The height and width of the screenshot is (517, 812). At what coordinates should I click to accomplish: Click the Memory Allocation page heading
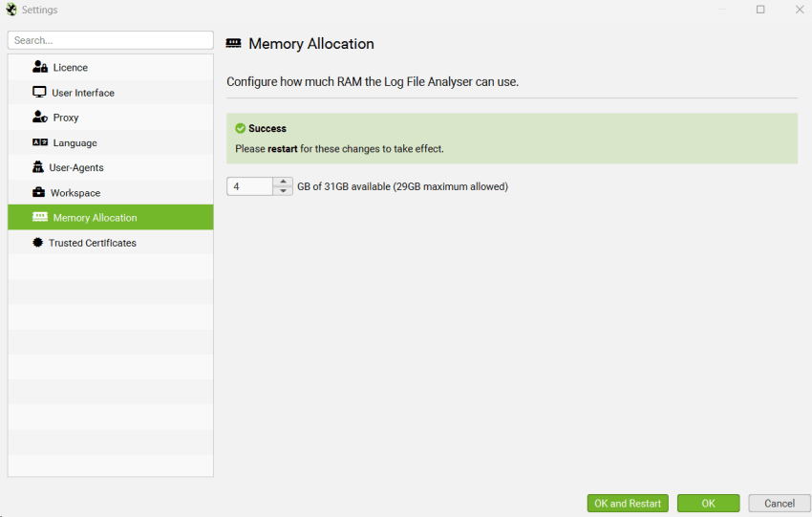coord(311,44)
